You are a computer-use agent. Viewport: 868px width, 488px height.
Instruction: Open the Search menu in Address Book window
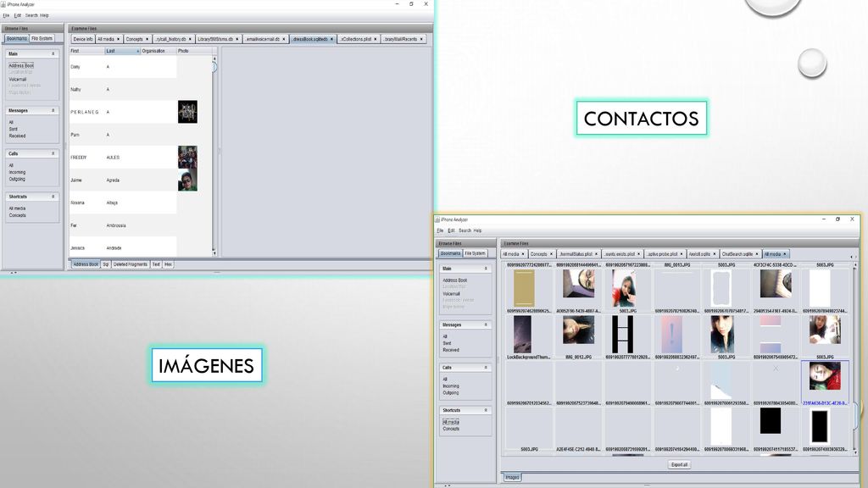[31, 15]
